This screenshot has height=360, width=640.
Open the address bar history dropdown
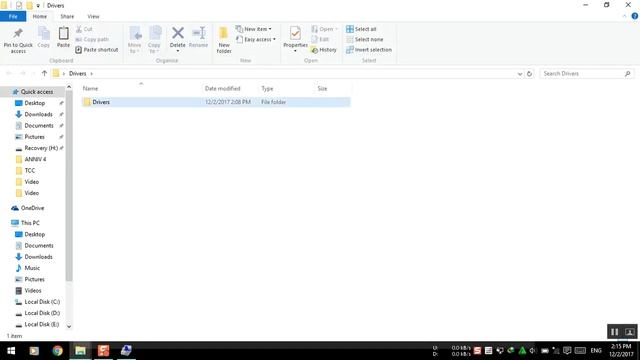coord(520,74)
